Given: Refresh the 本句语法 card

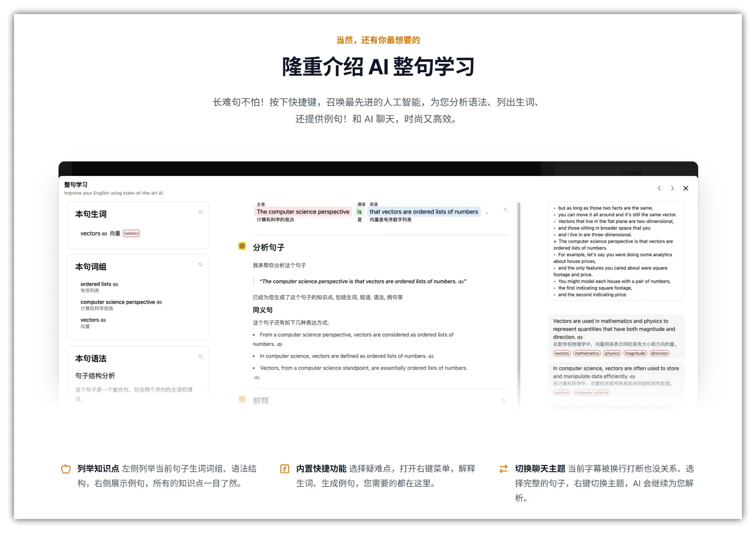Looking at the screenshot, I should 200,356.
